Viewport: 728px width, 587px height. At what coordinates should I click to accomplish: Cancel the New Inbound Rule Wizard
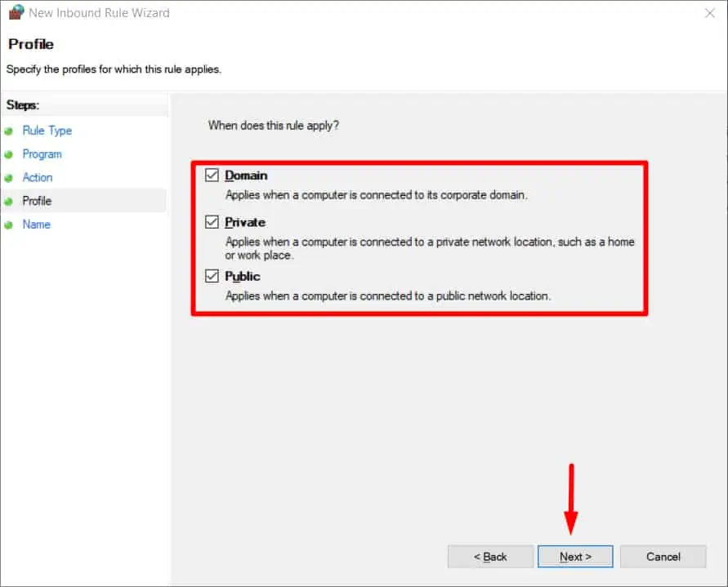point(663,556)
